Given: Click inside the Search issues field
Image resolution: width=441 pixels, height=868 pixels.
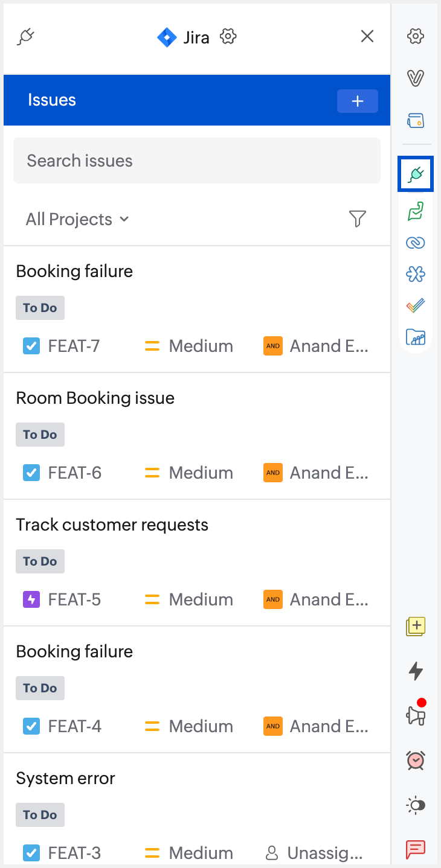Looking at the screenshot, I should (x=196, y=161).
